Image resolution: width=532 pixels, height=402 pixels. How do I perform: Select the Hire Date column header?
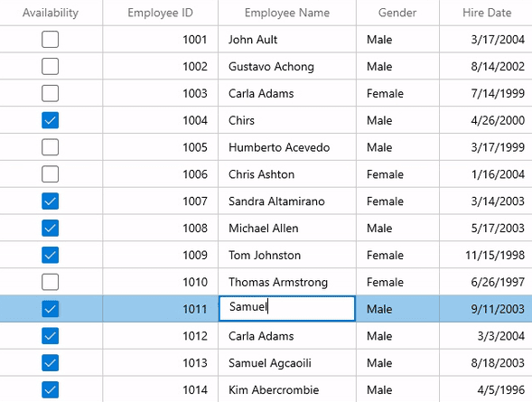coord(487,13)
